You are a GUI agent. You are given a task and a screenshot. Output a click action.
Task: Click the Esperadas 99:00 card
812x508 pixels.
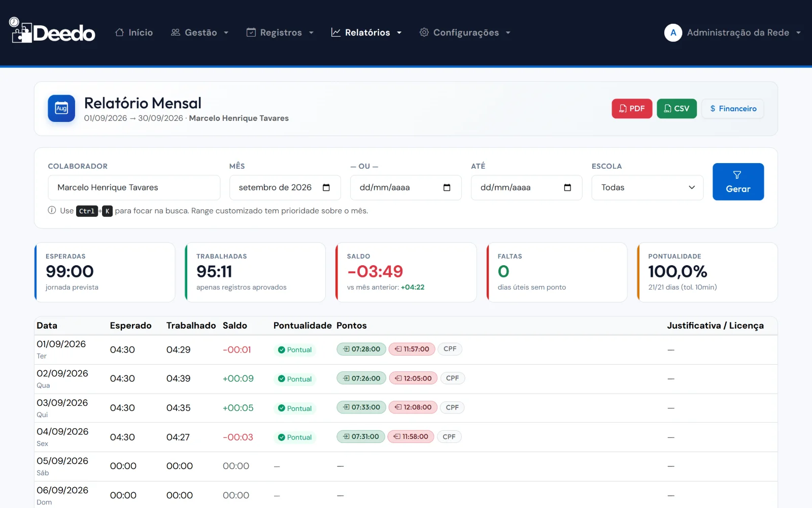[x=105, y=272]
